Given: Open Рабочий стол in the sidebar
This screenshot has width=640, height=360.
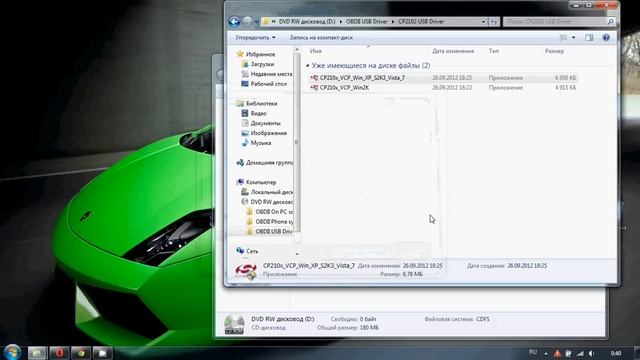Looking at the screenshot, I should tap(269, 84).
